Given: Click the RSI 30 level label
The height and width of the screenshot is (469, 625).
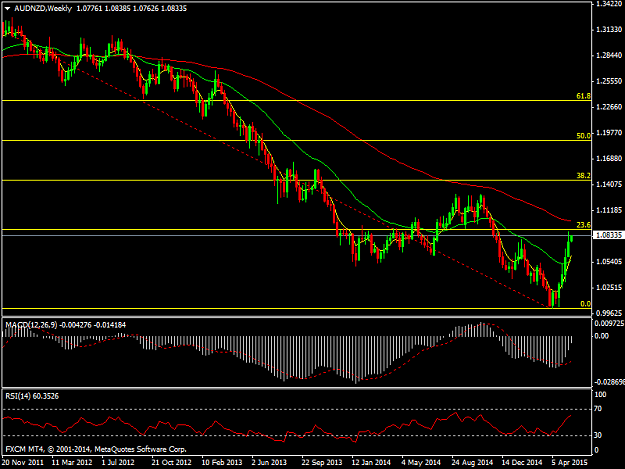Looking at the screenshot, I should coord(597,435).
